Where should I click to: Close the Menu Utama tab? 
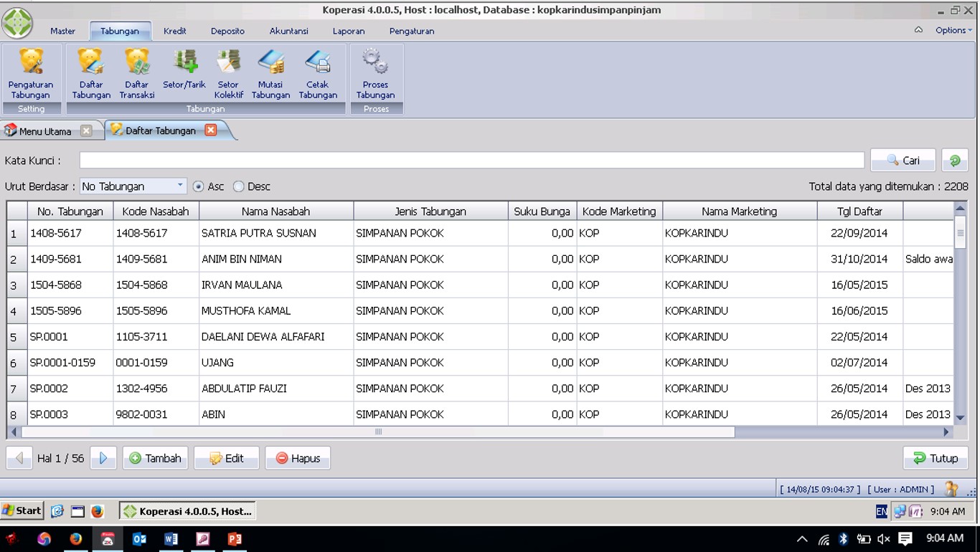(x=86, y=130)
